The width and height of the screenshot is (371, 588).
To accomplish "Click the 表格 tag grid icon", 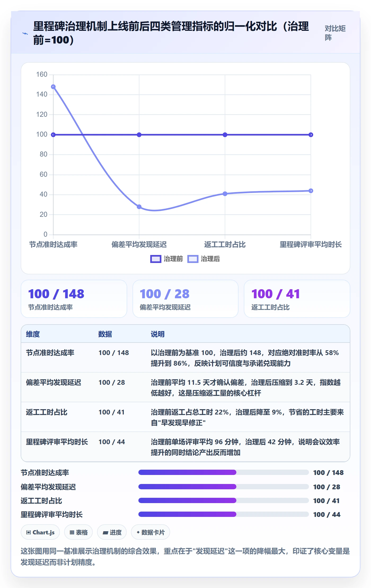I will coord(72,532).
